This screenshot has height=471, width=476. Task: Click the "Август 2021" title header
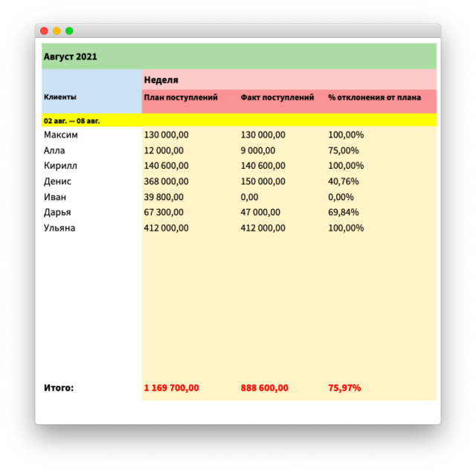click(x=71, y=57)
